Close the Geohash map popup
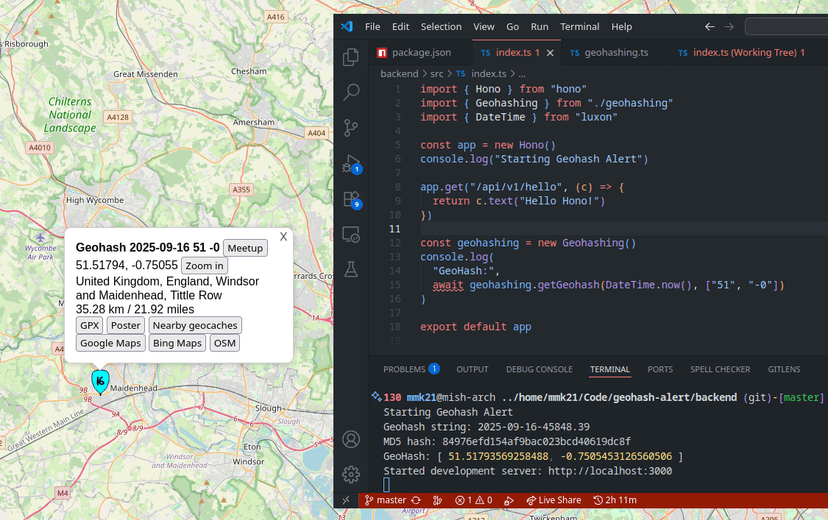 [x=283, y=237]
